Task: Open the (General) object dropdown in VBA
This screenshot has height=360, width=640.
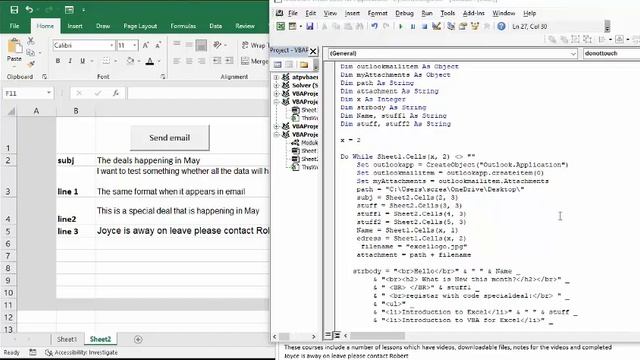Action: [x=573, y=53]
